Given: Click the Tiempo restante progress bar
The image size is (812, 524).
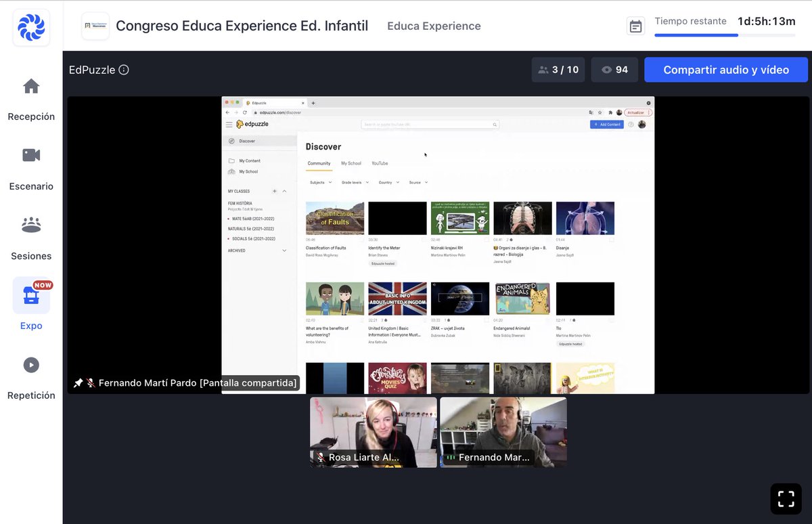Looking at the screenshot, I should point(725,35).
